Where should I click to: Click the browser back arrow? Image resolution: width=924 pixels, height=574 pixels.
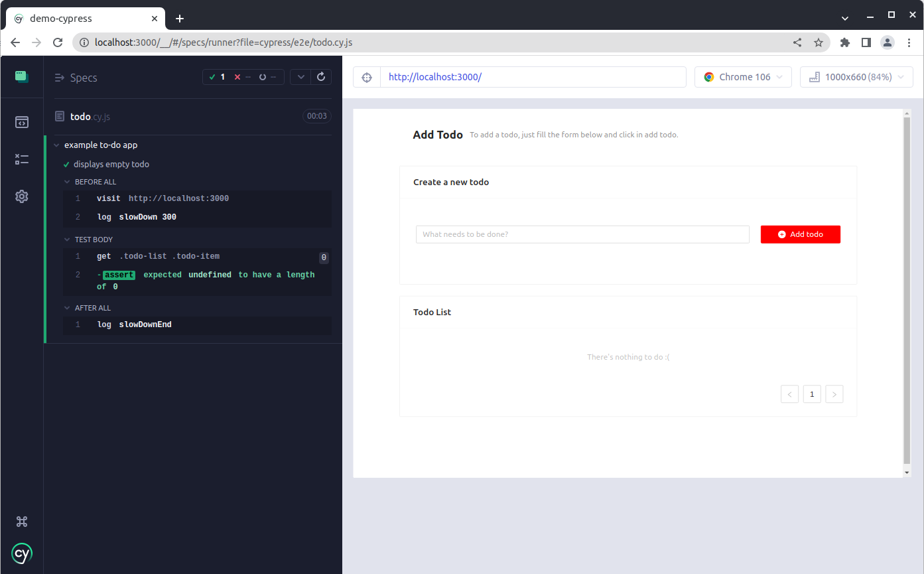pos(15,42)
